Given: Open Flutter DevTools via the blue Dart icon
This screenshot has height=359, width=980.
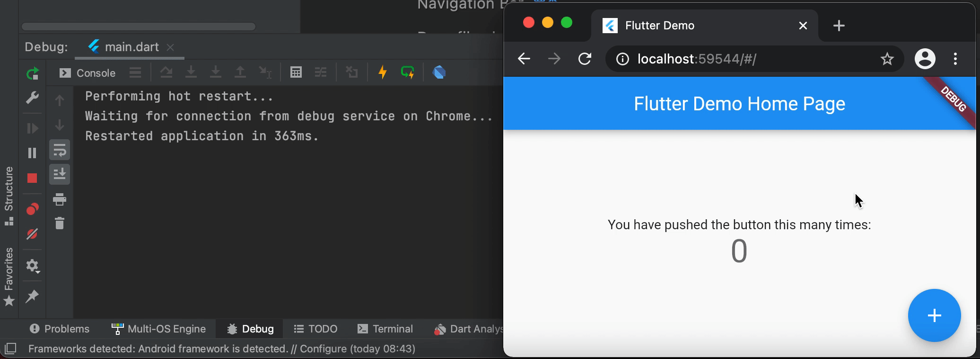Looking at the screenshot, I should [439, 72].
